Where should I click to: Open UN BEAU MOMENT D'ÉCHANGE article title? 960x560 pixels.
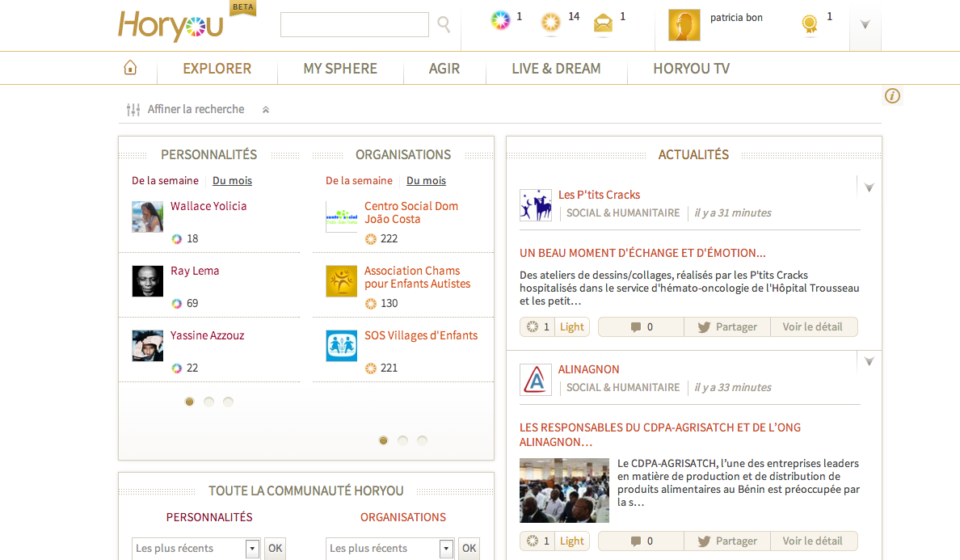coord(642,253)
